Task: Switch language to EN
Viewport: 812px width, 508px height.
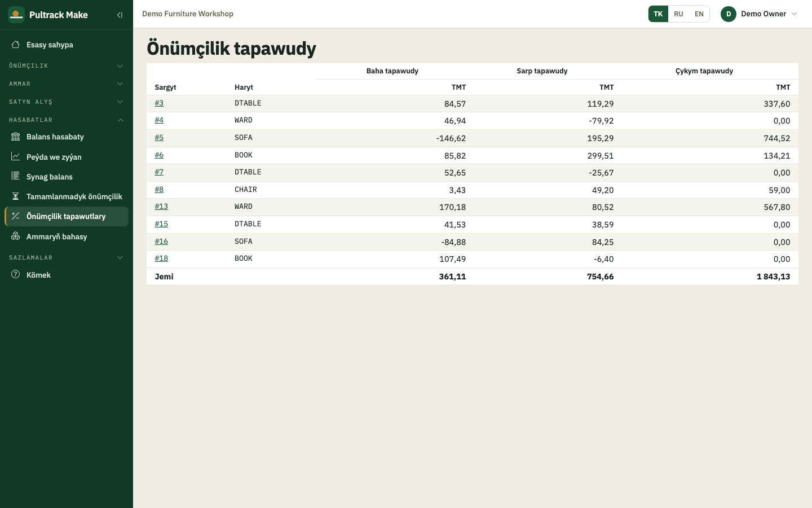Action: click(x=699, y=14)
